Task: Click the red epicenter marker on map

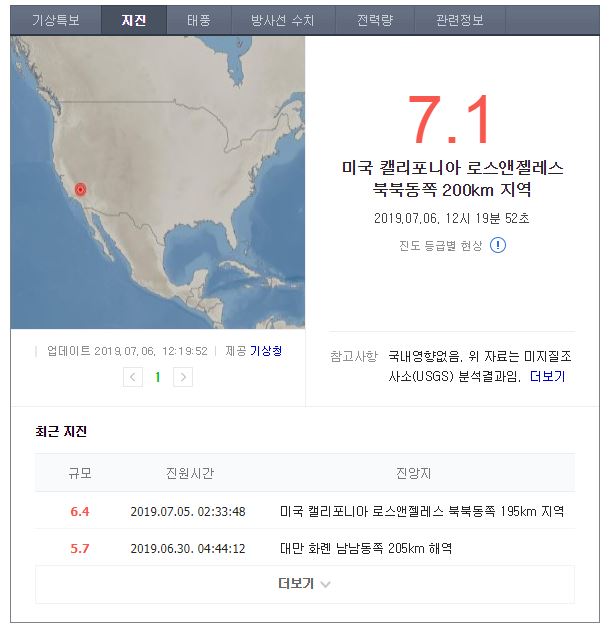Action: click(x=80, y=189)
